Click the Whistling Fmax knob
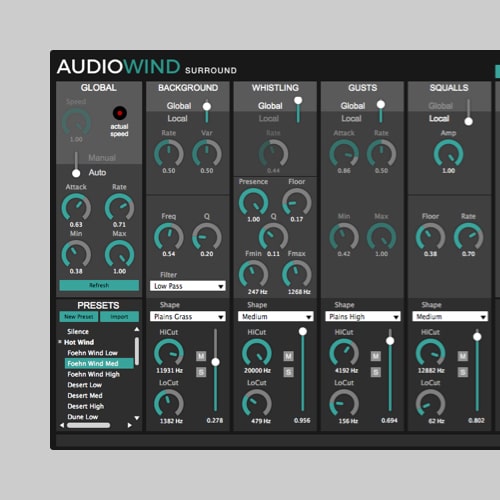This screenshot has height=500, width=500. [297, 274]
